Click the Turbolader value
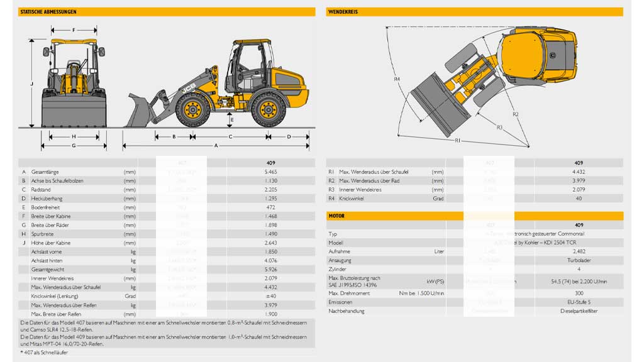The height and width of the screenshot is (362, 644). [579, 260]
